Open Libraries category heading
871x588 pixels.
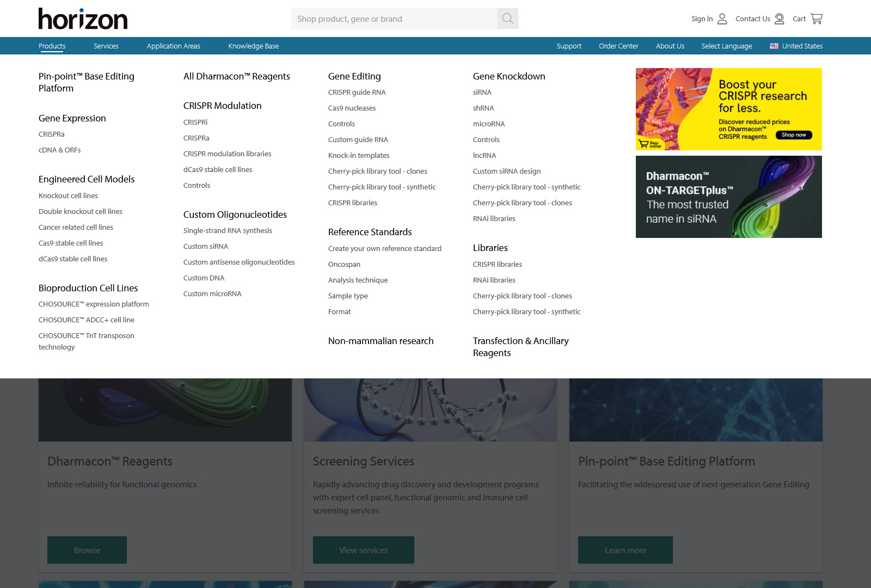[490, 248]
